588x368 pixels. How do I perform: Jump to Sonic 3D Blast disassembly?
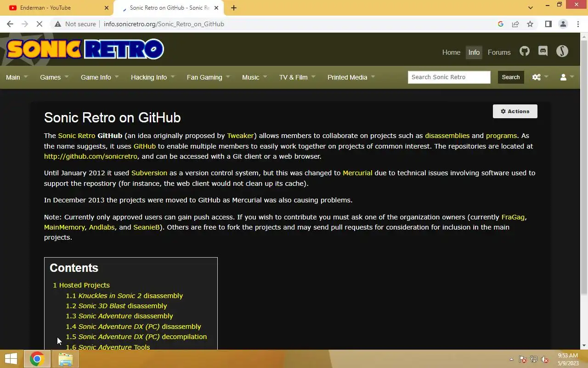point(116,306)
